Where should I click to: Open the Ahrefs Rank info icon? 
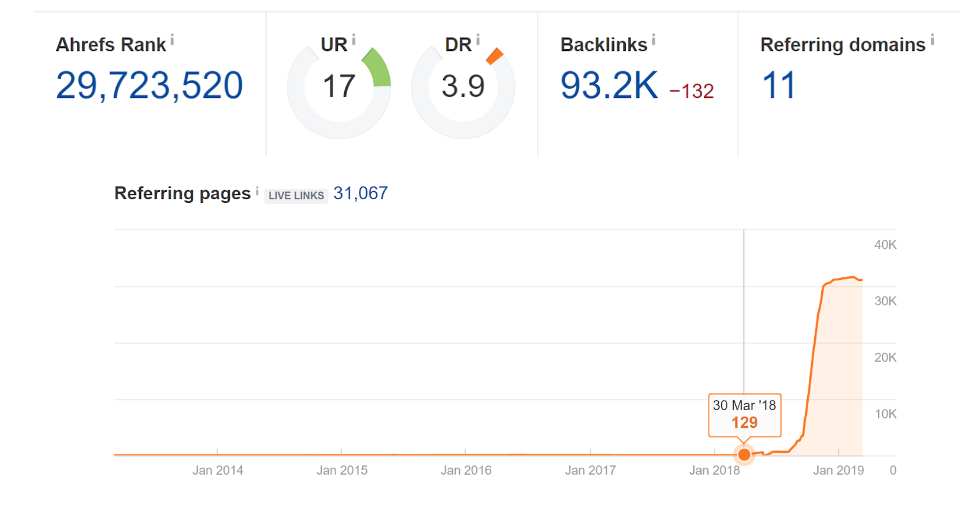pos(172,40)
